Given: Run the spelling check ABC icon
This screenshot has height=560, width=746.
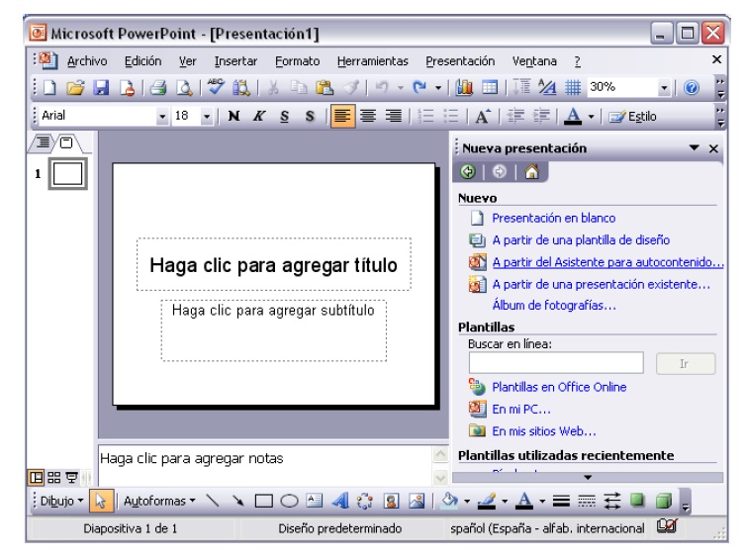Looking at the screenshot, I should point(216,87).
